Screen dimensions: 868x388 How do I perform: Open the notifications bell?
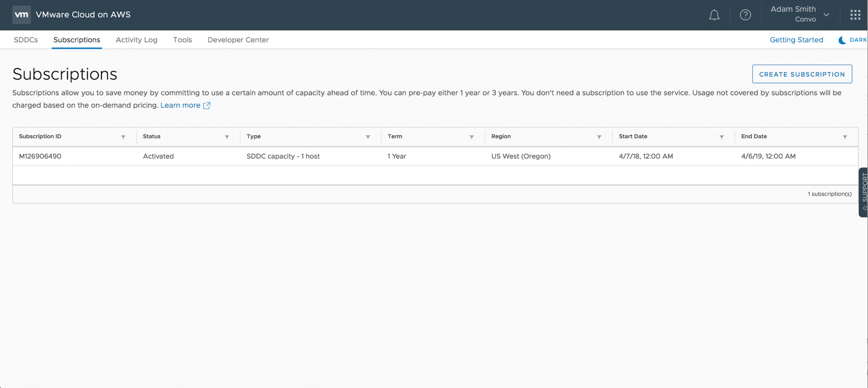coord(714,15)
